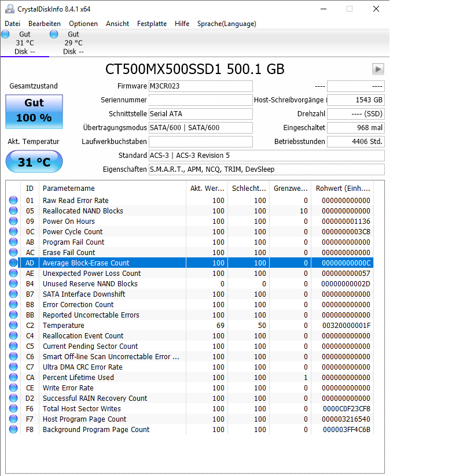Click the status orb for Power Cycle Count
Viewport: 463px width, 476px height.
(13, 231)
